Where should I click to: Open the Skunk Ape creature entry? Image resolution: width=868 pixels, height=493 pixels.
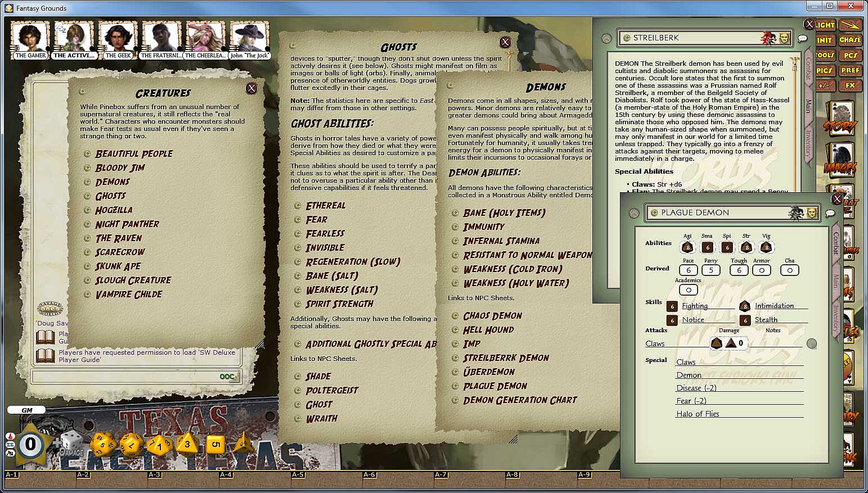pos(118,266)
